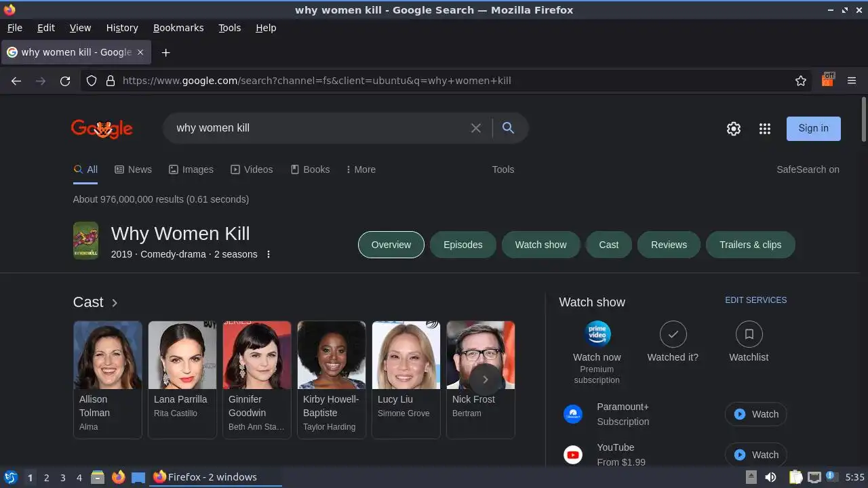Open the Firefox hamburger menu
This screenshot has height=488, width=868.
(852, 81)
